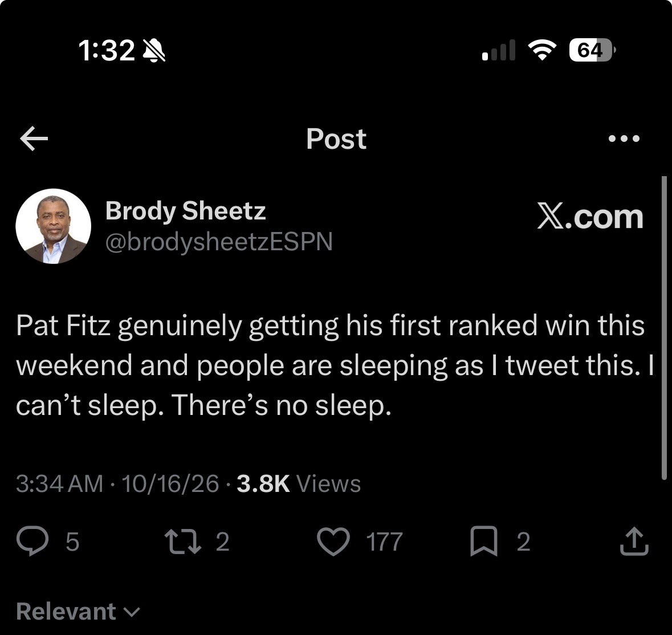Open Brody Sheetz profile picture
Screen dimensions: 672x635
(53, 226)
